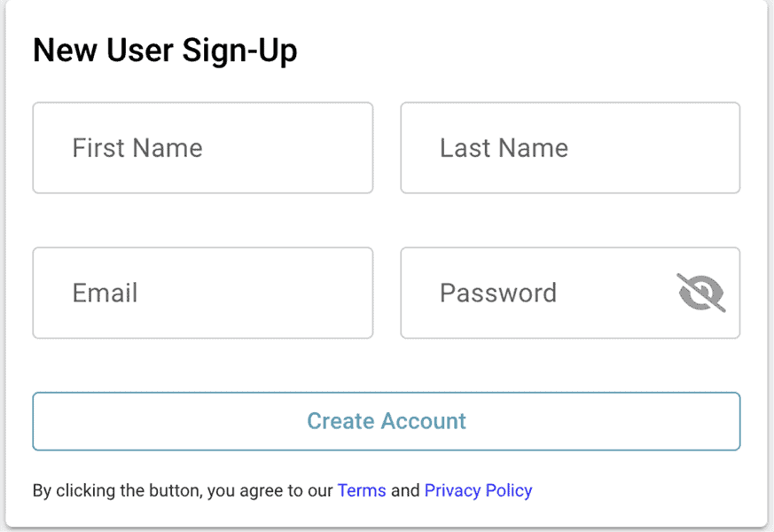This screenshot has width=774, height=532.
Task: Click the New User Sign-Up heading
Action: point(165,51)
